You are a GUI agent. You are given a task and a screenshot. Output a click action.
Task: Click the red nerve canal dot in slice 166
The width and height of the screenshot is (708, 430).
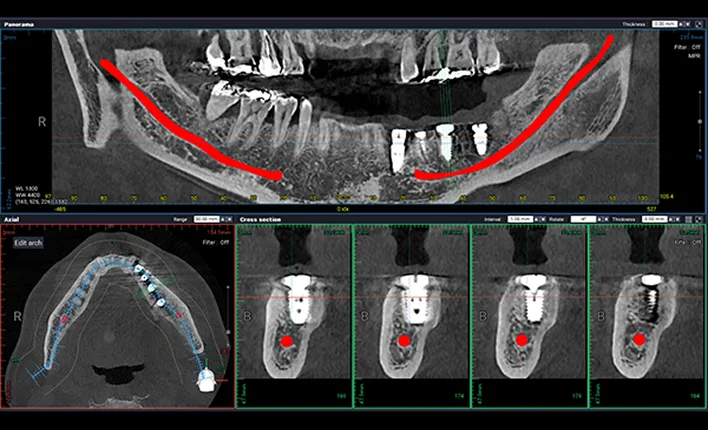287,341
